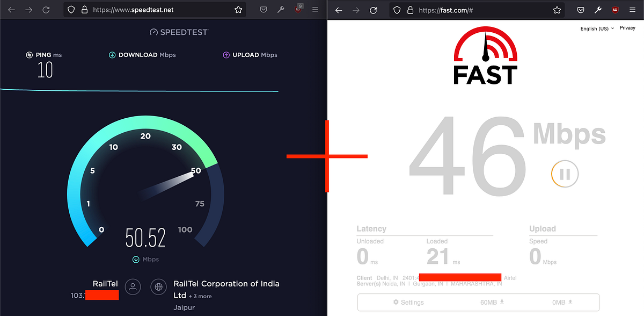The width and height of the screenshot is (644, 316).
Task: Click the DOWNLOAD Mbps icon on Speedtest
Action: coord(113,55)
